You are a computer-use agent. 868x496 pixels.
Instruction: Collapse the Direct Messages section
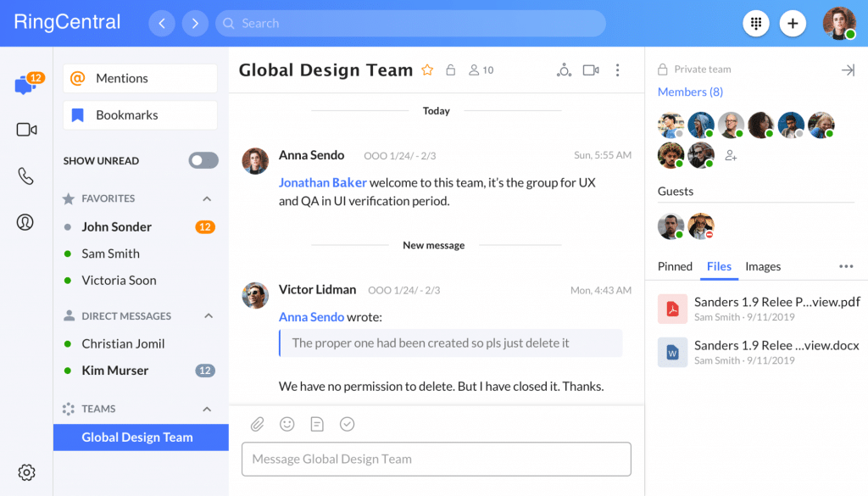point(207,316)
